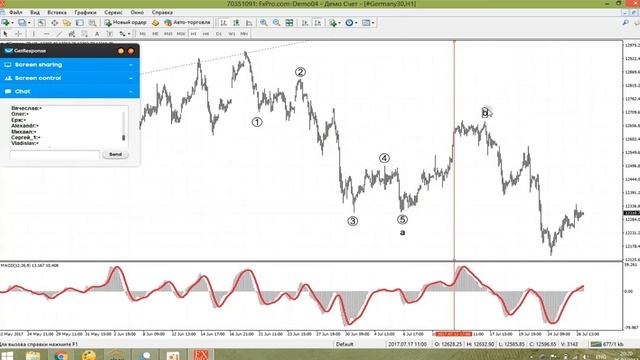
Task: Switch chart to line chart
Action: 249,23
